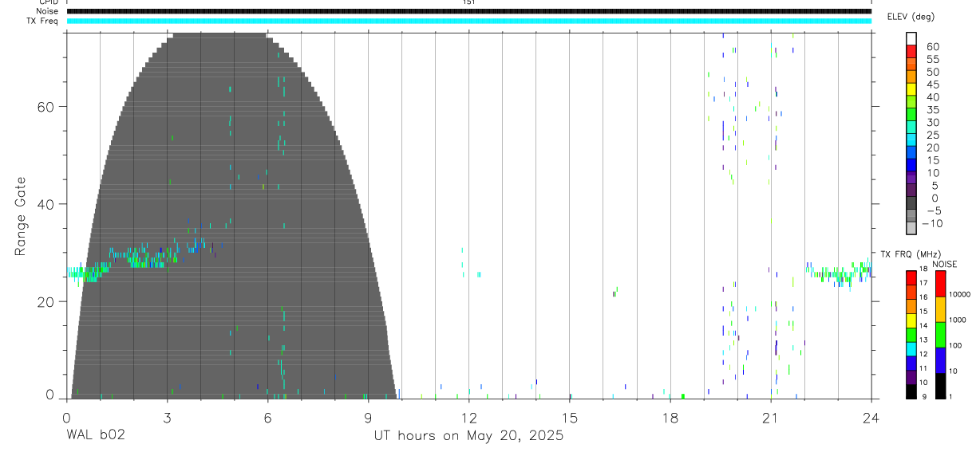Click the cyan TX Freq bar at top
This screenshot has width=980, height=452.
(x=468, y=20)
